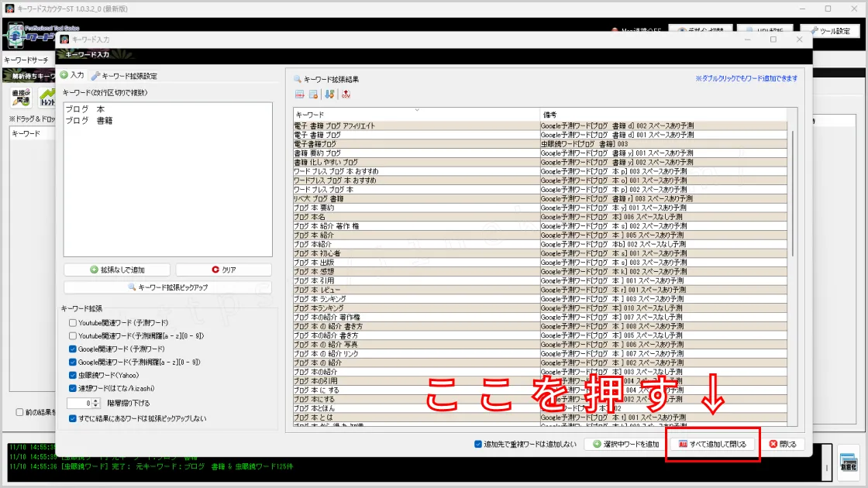
Task: Decrease the 階層掘り下げる spinner value
Action: tap(97, 406)
